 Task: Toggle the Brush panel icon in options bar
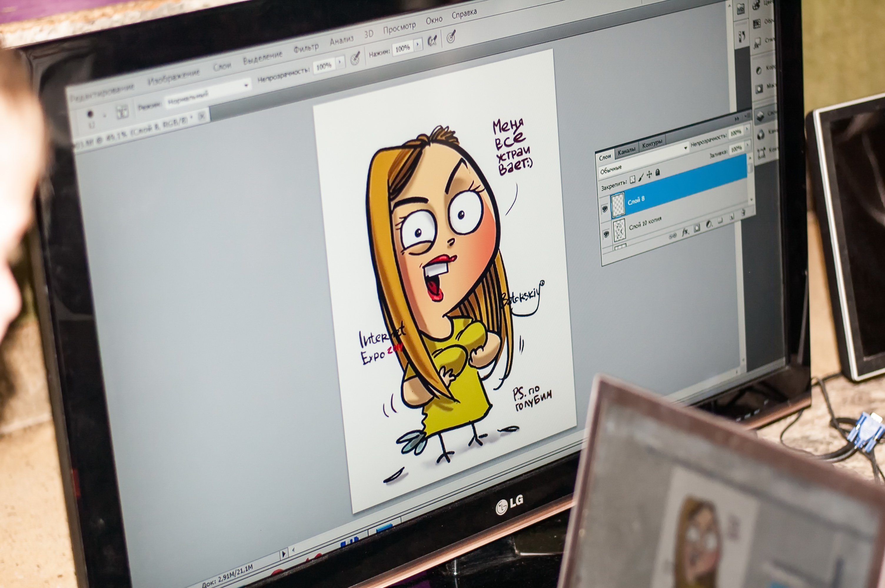(122, 111)
